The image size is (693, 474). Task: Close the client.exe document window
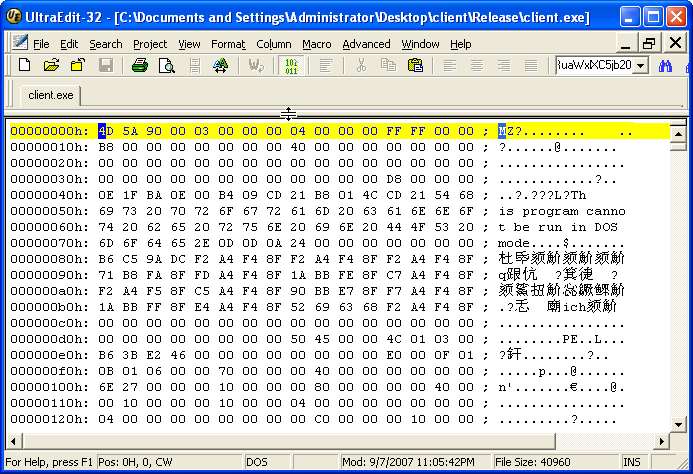pyautogui.click(x=675, y=43)
